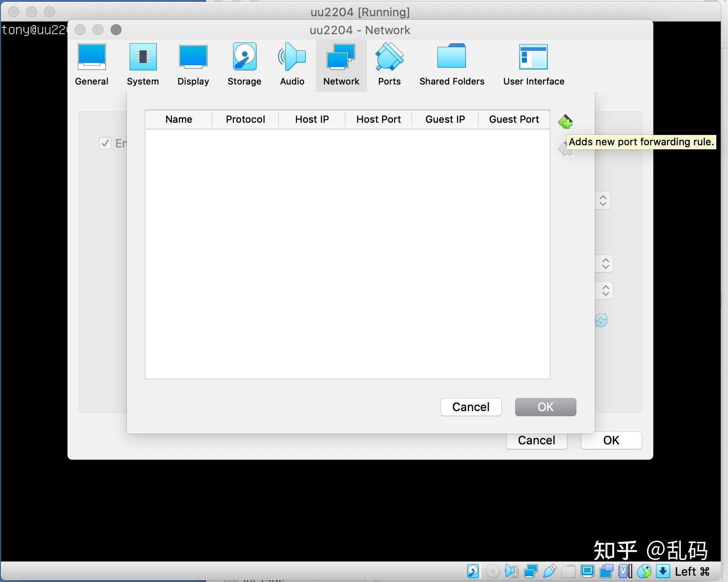Image resolution: width=728 pixels, height=582 pixels.
Task: Toggle the Enable Network Adapter checkbox
Action: 105,143
